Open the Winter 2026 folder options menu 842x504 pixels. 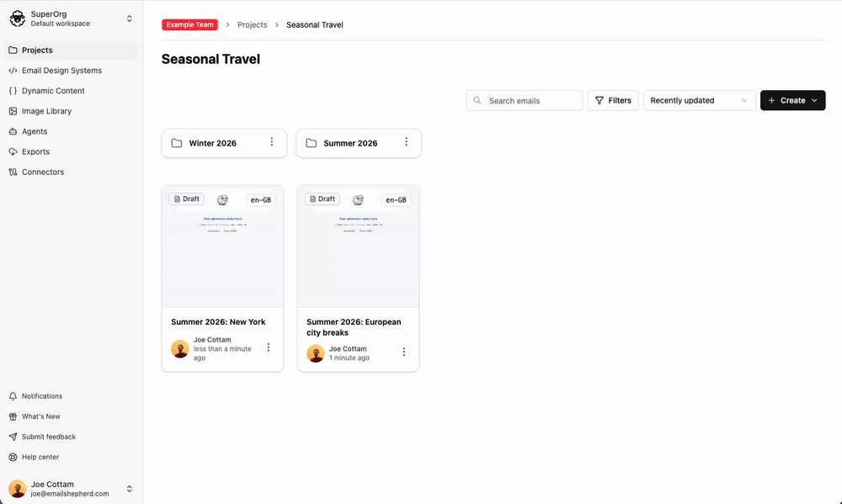tap(272, 141)
